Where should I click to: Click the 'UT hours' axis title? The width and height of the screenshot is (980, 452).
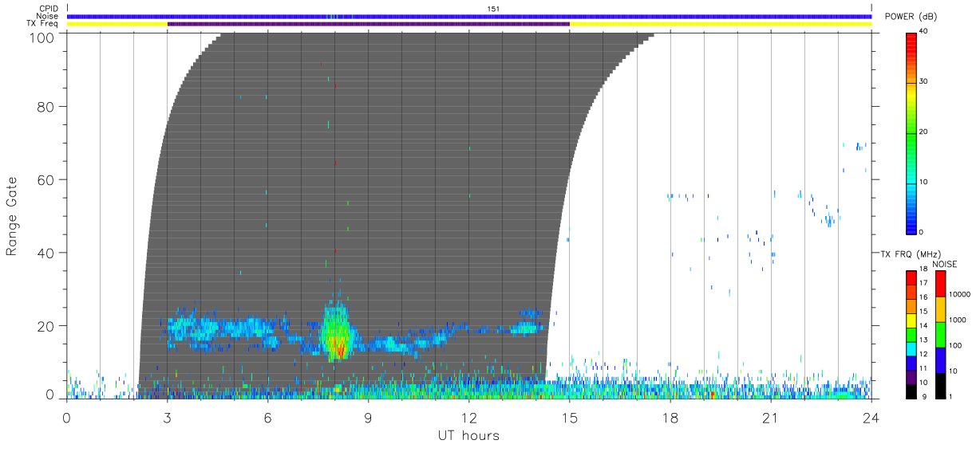click(x=468, y=435)
